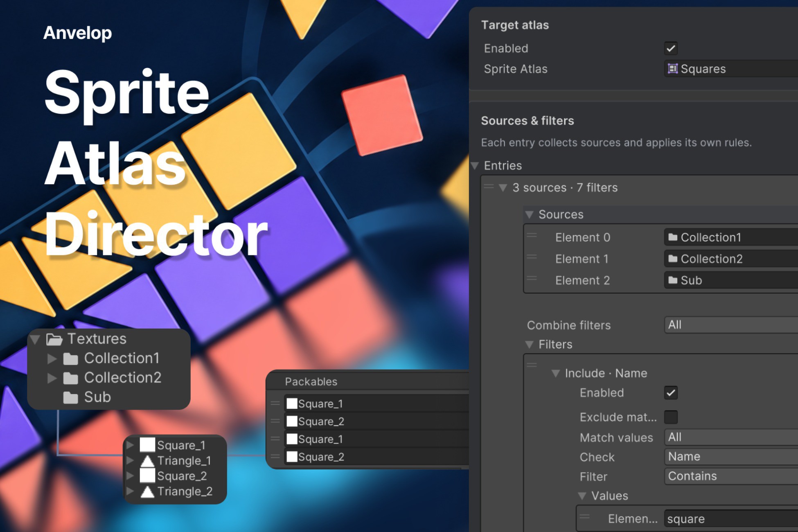This screenshot has height=532, width=798.
Task: Toggle Enabled checkbox under Include · Name
Action: click(671, 393)
